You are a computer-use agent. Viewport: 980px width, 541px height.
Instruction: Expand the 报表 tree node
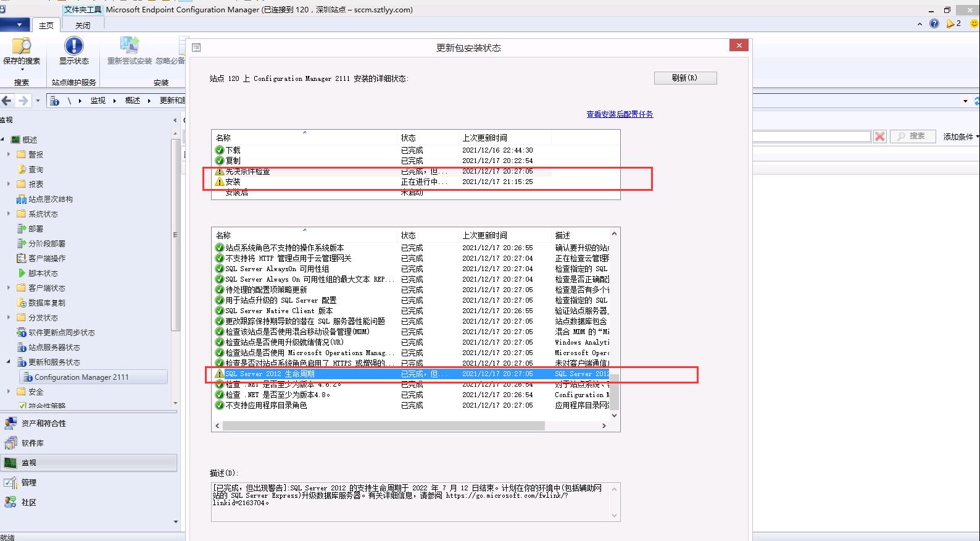(9, 184)
